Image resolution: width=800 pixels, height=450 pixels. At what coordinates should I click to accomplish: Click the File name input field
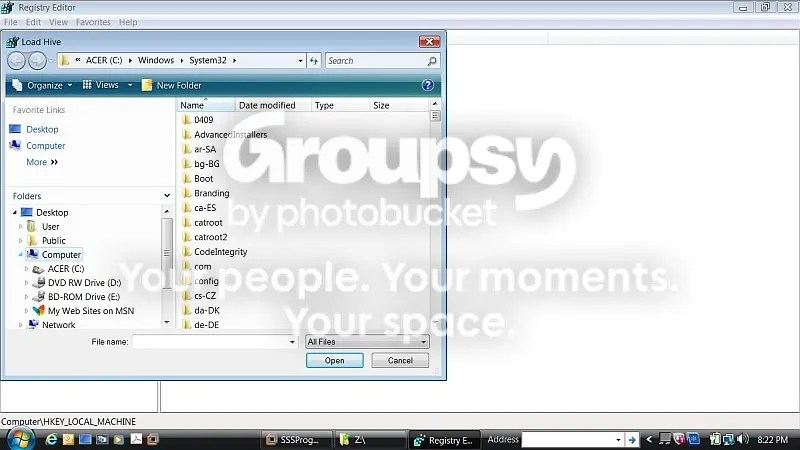click(x=210, y=342)
